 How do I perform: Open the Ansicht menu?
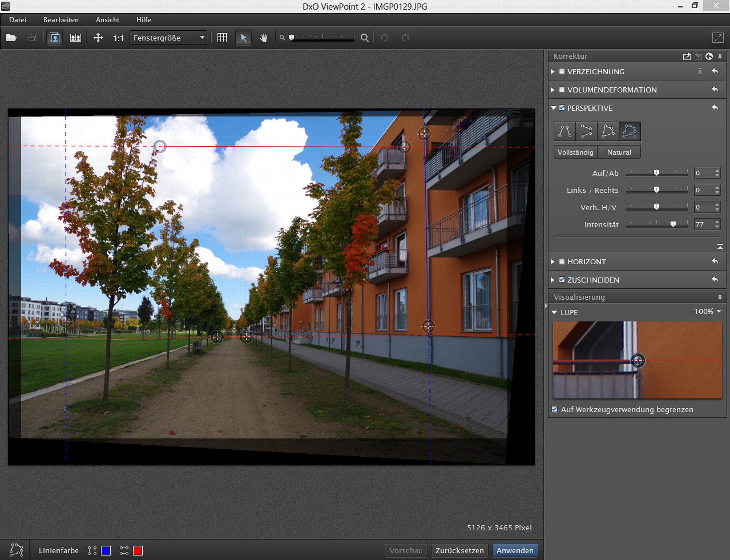[x=107, y=20]
